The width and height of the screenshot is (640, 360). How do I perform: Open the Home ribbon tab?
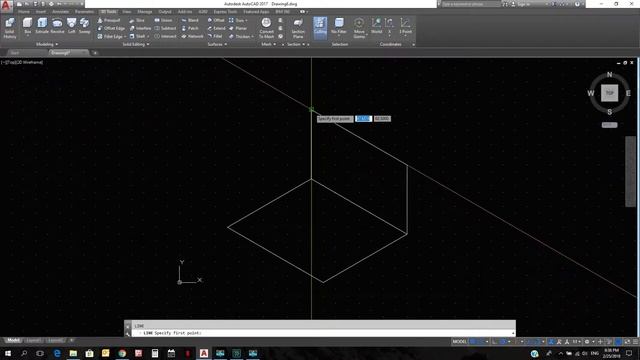tap(24, 12)
